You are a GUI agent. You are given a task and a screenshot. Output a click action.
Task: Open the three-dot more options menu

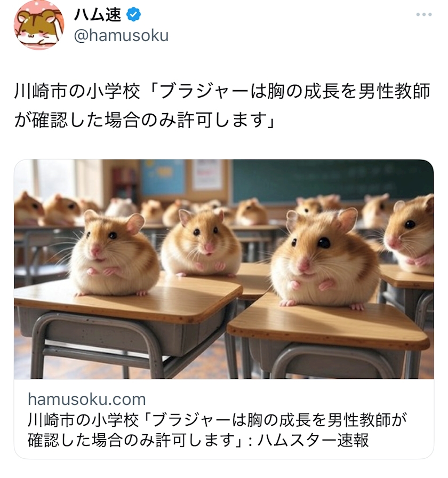(x=424, y=14)
